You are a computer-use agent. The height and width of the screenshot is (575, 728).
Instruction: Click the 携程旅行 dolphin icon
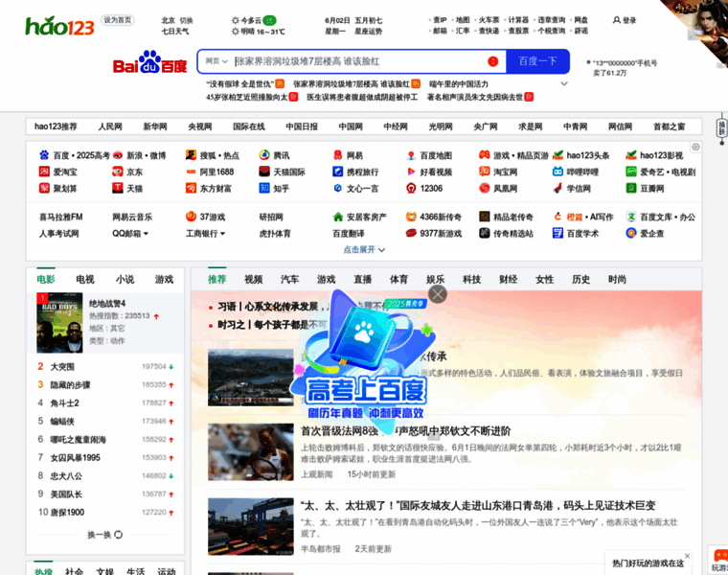click(337, 172)
